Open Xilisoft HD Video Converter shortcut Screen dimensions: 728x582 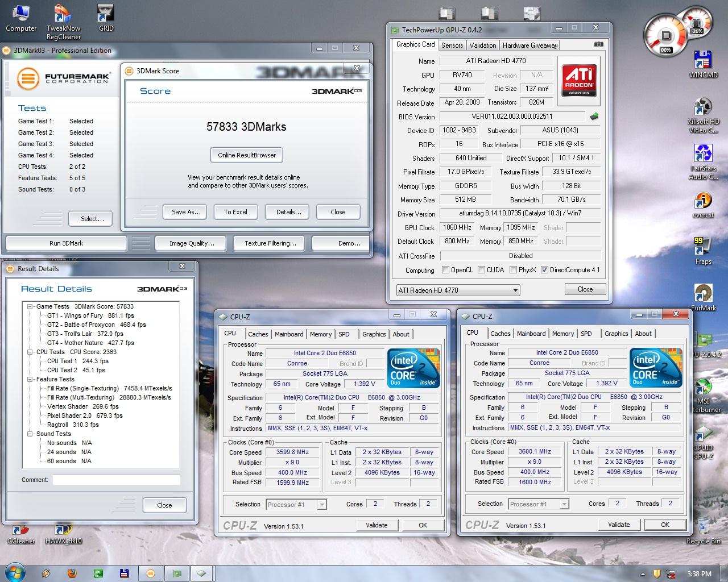[x=704, y=115]
